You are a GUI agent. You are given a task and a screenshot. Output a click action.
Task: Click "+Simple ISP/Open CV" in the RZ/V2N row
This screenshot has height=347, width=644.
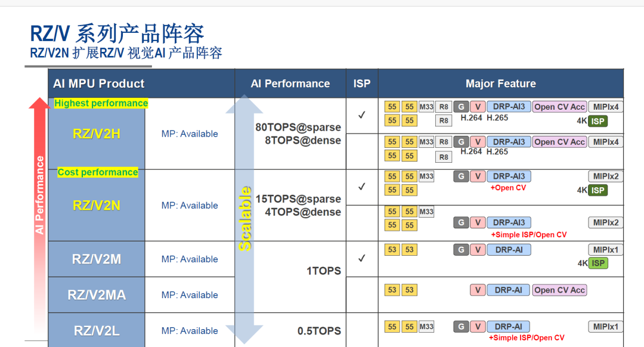(x=528, y=234)
